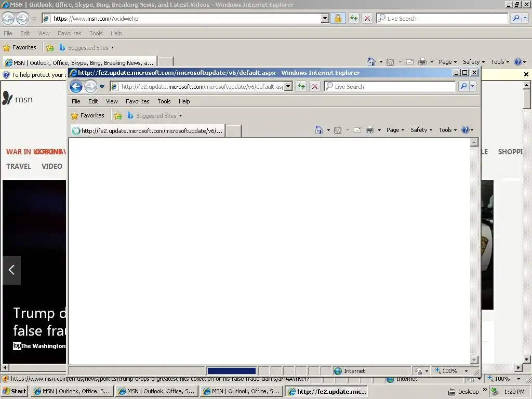
Task: Expand Page menu in MSN background window
Action: (x=447, y=62)
